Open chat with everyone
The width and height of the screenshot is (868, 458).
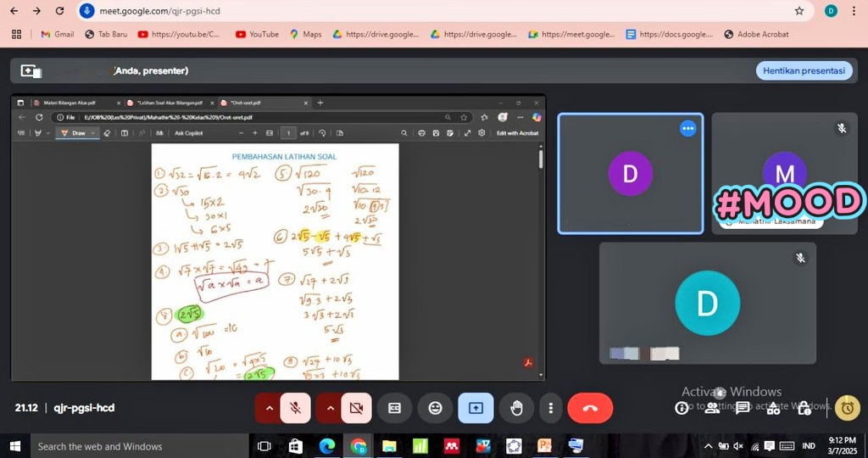coord(743,408)
